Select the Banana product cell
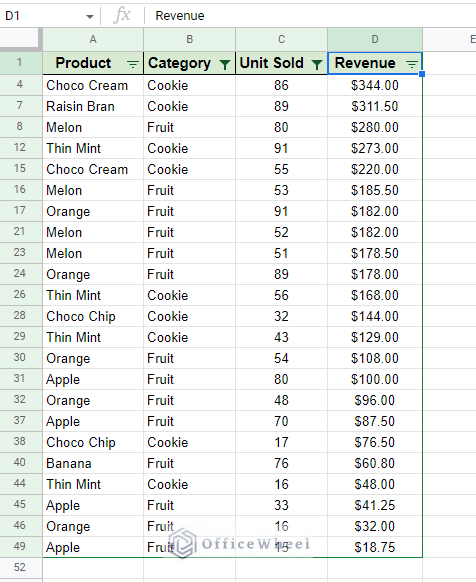 (93, 463)
